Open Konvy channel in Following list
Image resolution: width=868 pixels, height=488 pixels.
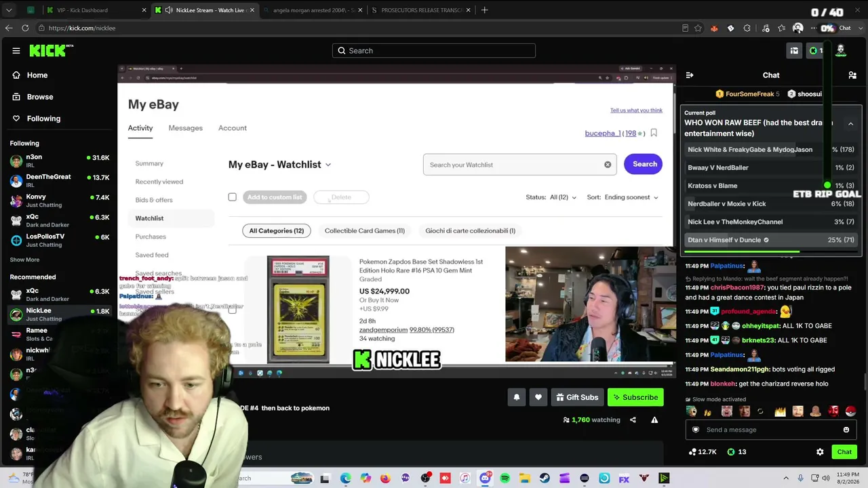click(x=59, y=201)
